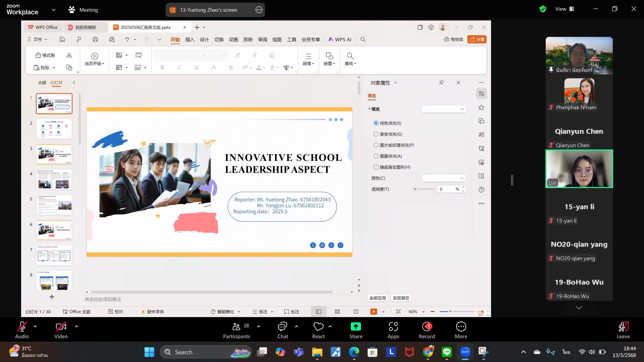Click the star icon in side strip
The width and height of the screenshot is (644, 362).
(x=481, y=108)
